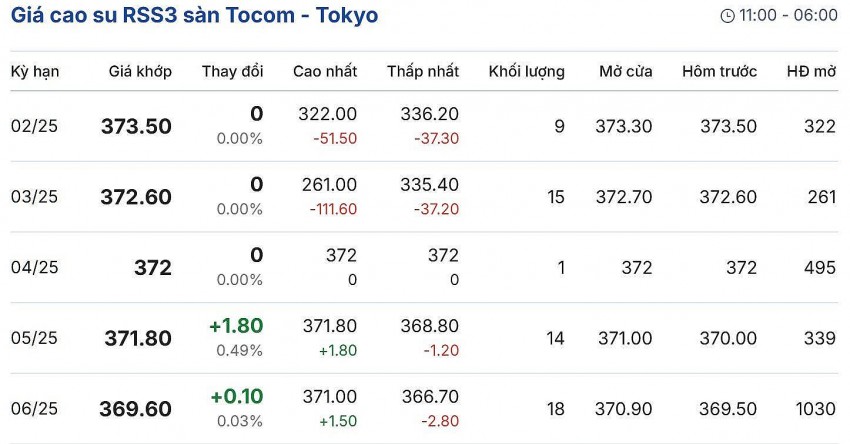Click the 369.60 matched price value
Viewport: 850px width, 444px height.
pyautogui.click(x=135, y=409)
